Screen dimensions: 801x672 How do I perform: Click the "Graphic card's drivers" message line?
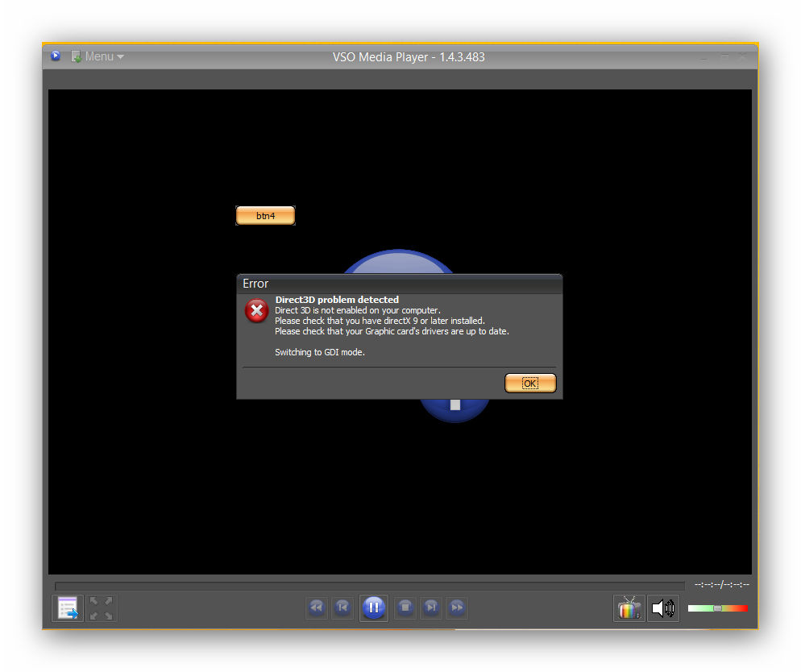click(392, 331)
